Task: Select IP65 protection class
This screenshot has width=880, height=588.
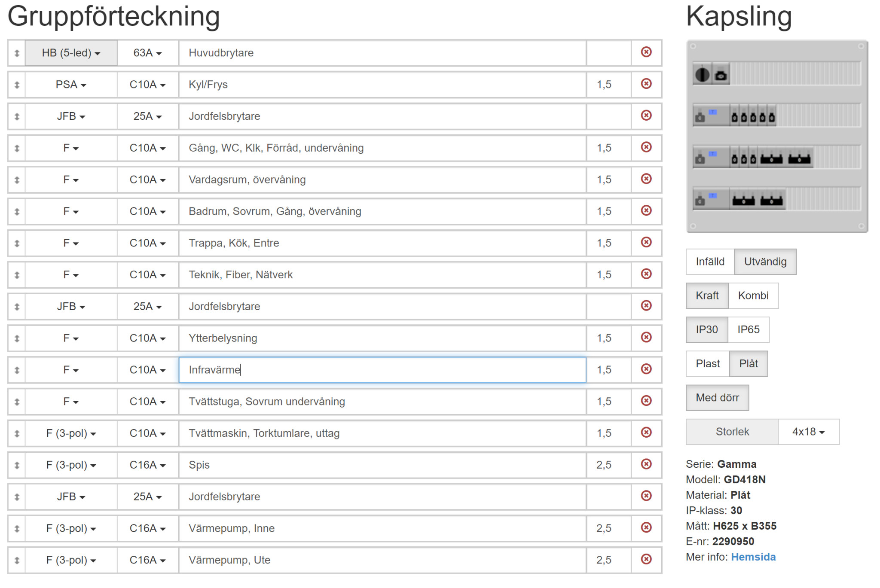Action: pyautogui.click(x=748, y=329)
